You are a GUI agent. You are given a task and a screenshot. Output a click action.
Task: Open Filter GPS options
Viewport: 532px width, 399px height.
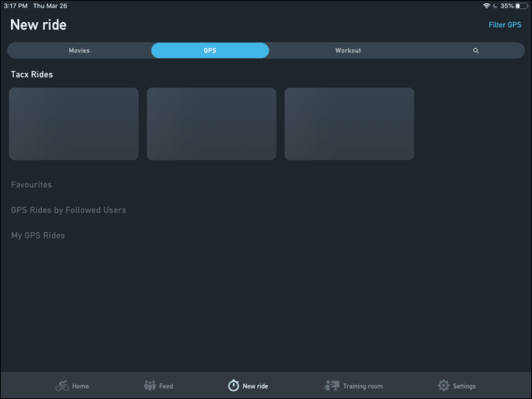click(x=505, y=25)
